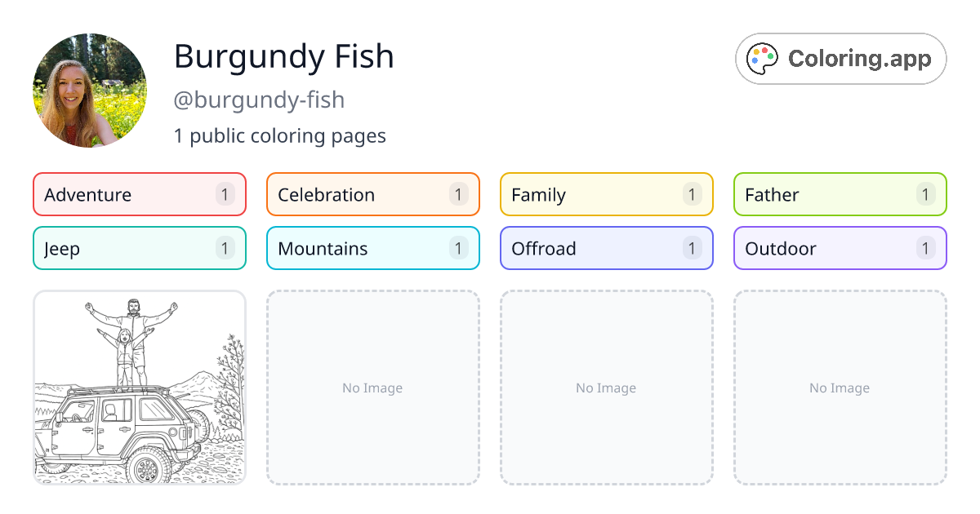Click the @burgundy-fish username handle
Viewport: 980px width, 514px height.
click(x=259, y=100)
